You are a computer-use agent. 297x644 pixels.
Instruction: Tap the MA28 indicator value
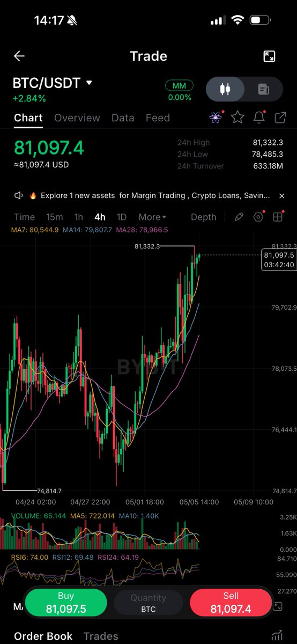coord(142,230)
